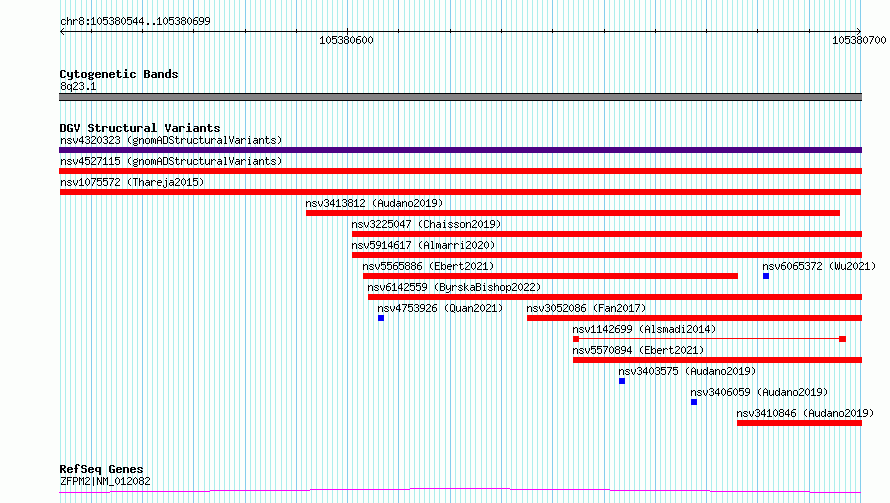Screen dimensions: 890x503
Task: Select the gray 8q23.1 cytogenetic band bar
Action: pos(460,97)
